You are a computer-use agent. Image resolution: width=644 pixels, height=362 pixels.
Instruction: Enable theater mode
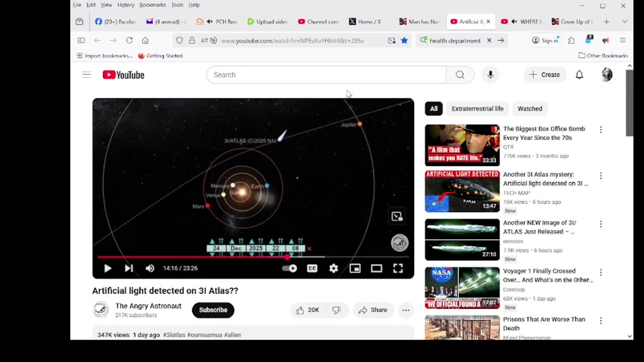tap(376, 268)
